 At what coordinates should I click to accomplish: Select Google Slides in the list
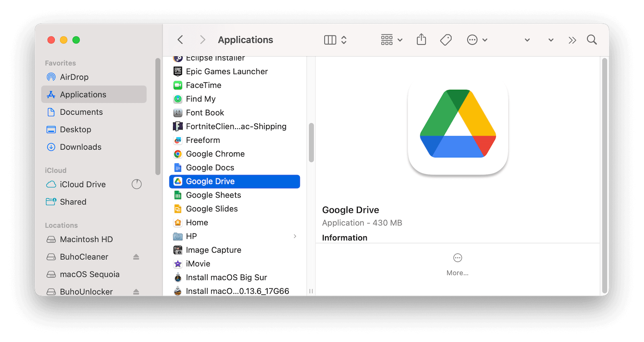(x=235, y=209)
